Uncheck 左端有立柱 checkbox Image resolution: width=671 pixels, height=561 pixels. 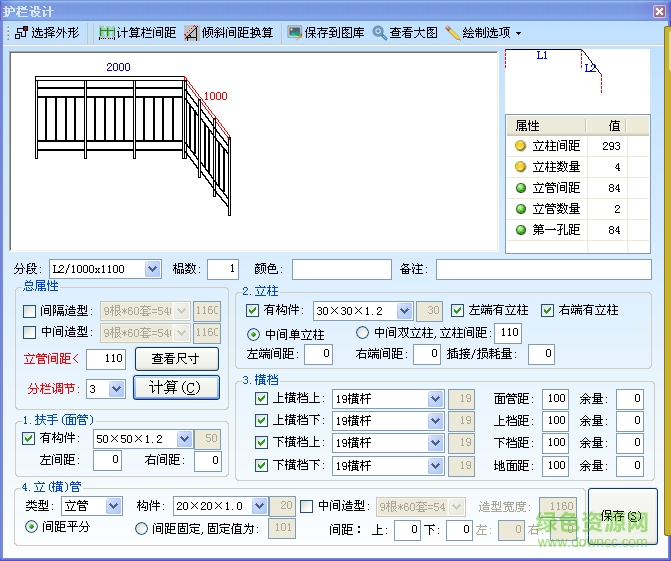pos(457,311)
